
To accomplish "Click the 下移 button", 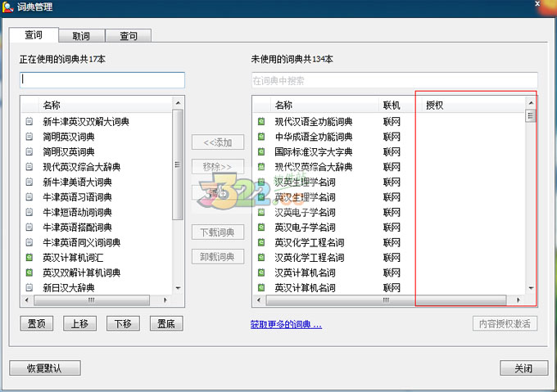I will [123, 323].
